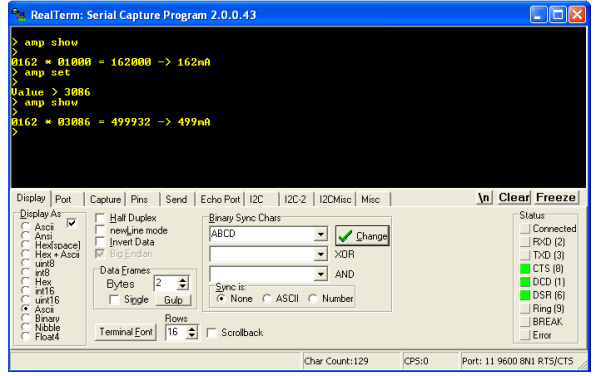Select the int16 display option
Screen dimensions: 595x376
coord(25,290)
